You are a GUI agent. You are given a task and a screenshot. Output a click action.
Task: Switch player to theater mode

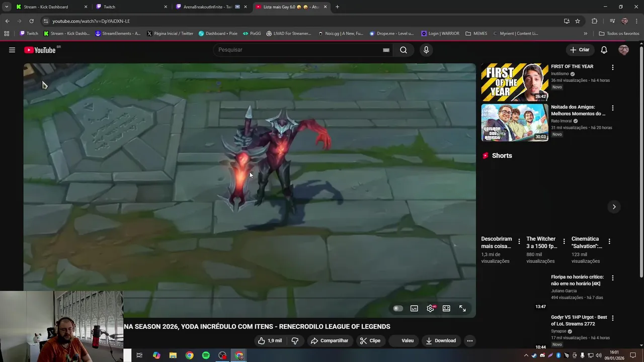click(x=446, y=308)
